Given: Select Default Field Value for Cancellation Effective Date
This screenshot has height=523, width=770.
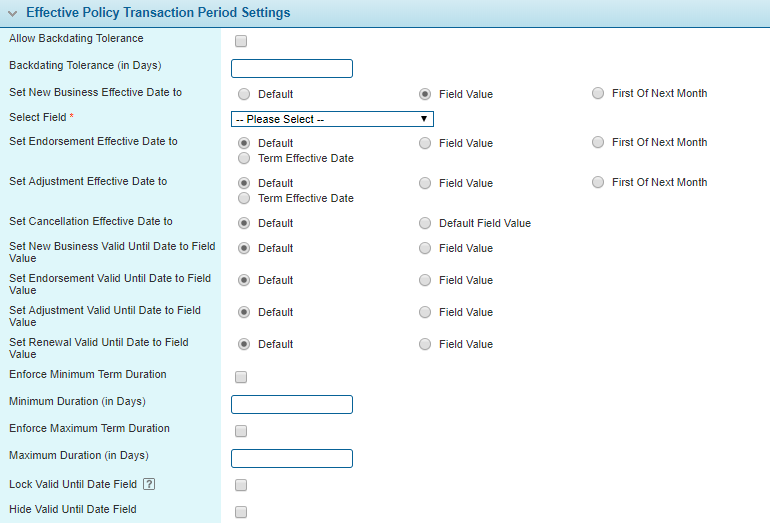Looking at the screenshot, I should coord(425,224).
